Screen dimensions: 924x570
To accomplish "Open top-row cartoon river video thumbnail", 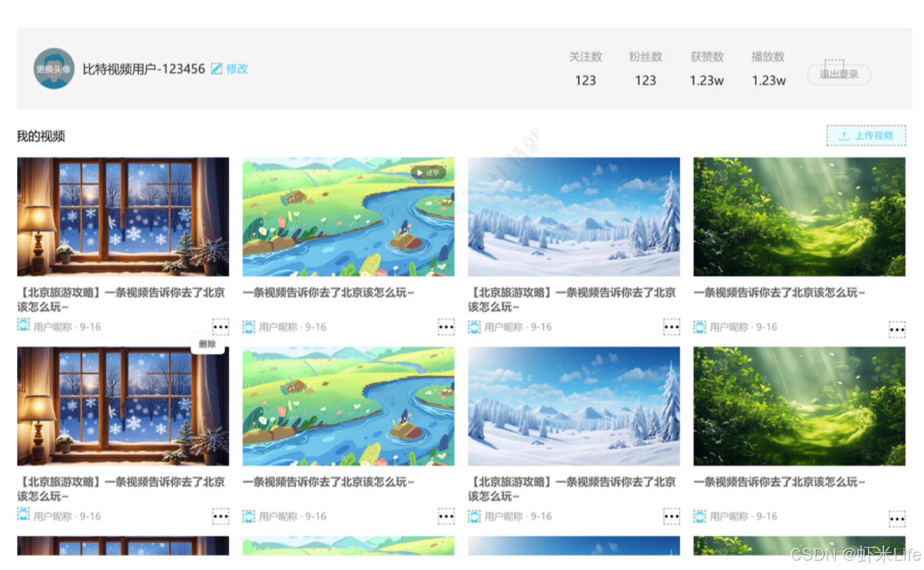I will point(349,217).
